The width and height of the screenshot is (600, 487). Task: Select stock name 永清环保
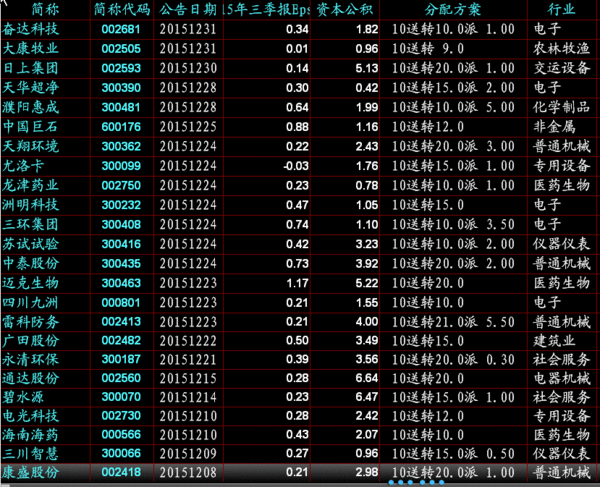[x=30, y=359]
